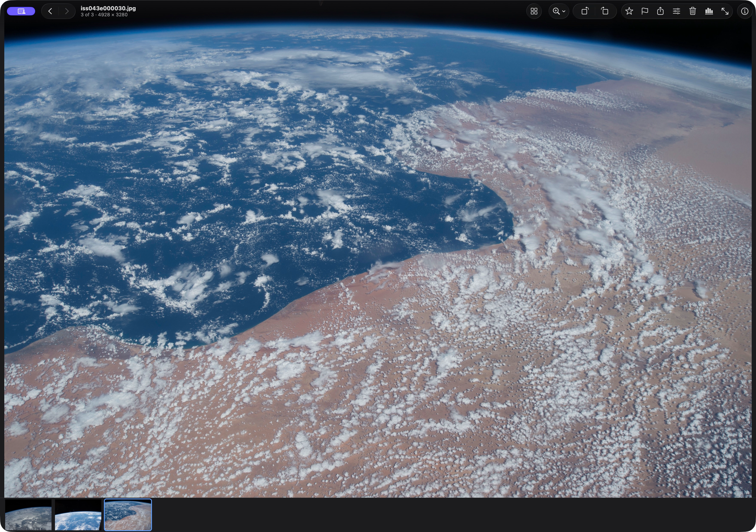This screenshot has width=756, height=532.
Task: Click the zoom magnifier icon
Action: [556, 11]
